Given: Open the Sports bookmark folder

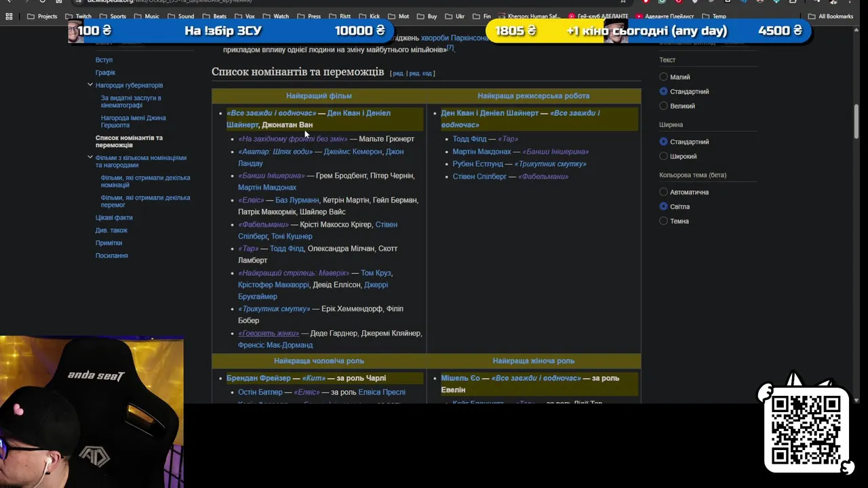Looking at the screenshot, I should 113,16.
